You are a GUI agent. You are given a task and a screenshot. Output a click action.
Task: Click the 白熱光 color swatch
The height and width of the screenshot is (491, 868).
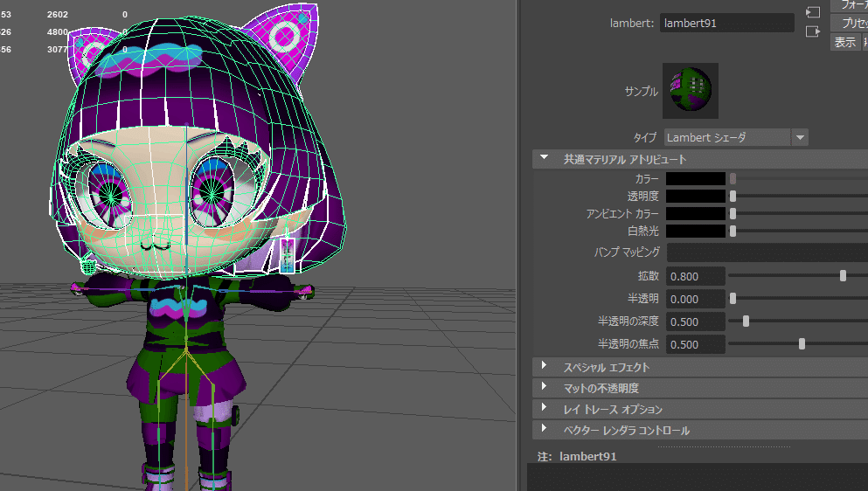(695, 231)
